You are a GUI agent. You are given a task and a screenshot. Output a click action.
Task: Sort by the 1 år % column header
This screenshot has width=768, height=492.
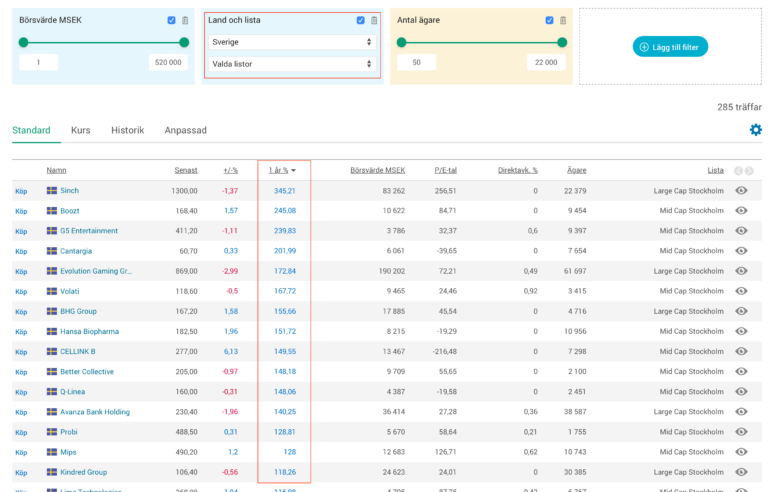[x=279, y=170]
